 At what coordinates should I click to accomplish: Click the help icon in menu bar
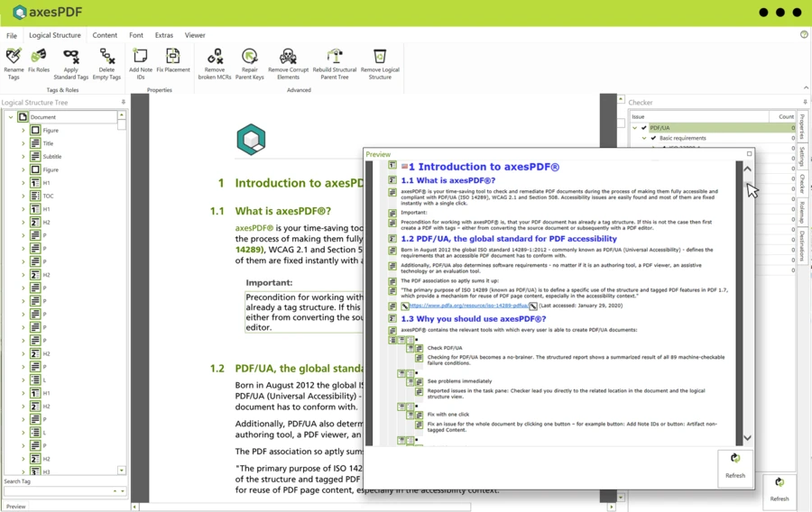point(804,34)
